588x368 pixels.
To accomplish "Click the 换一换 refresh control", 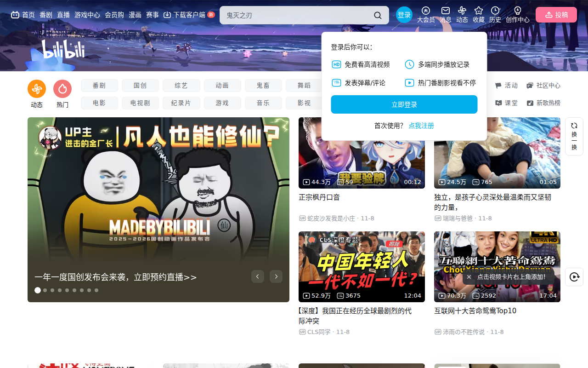I will 574,136.
